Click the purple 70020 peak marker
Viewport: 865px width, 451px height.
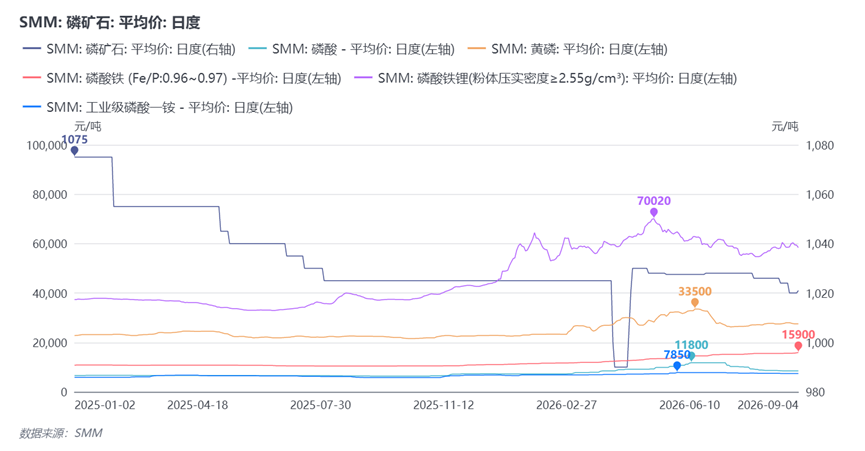(x=654, y=212)
